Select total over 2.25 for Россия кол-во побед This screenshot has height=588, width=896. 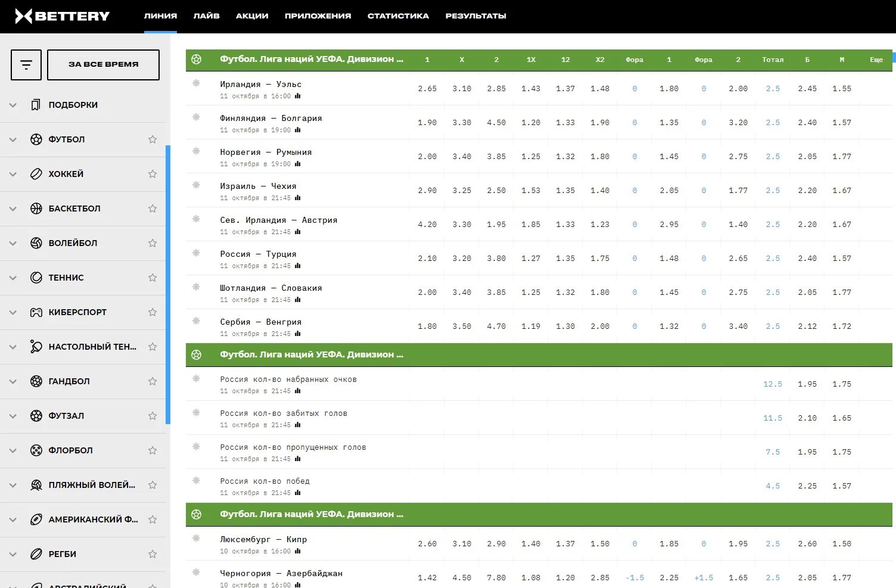pos(807,486)
